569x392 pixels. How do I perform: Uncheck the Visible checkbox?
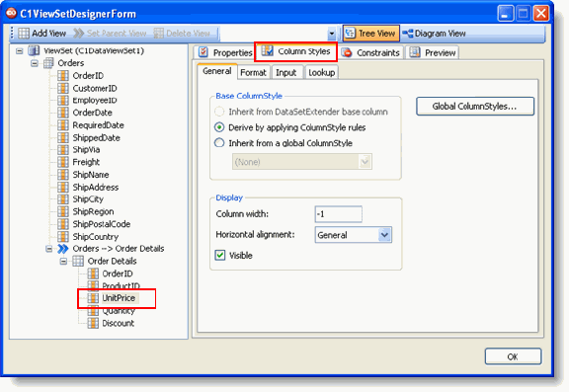click(220, 255)
